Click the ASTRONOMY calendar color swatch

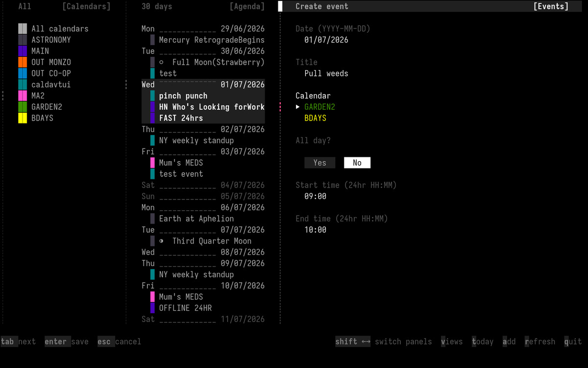23,40
